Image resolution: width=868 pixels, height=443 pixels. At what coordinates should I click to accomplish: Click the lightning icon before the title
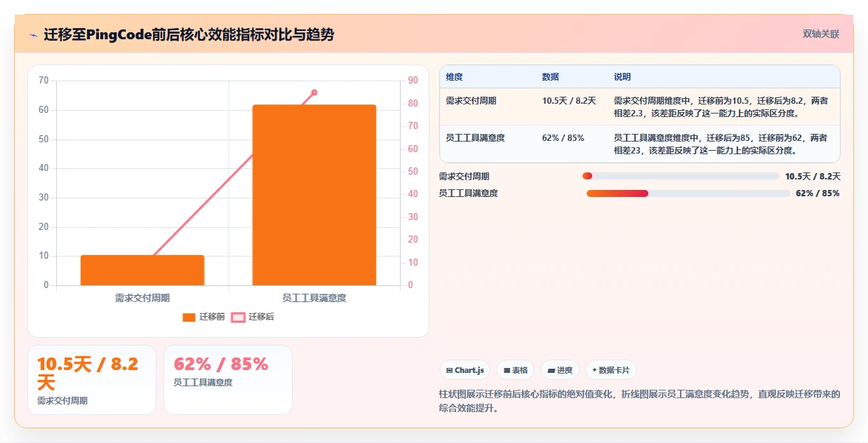click(x=33, y=34)
